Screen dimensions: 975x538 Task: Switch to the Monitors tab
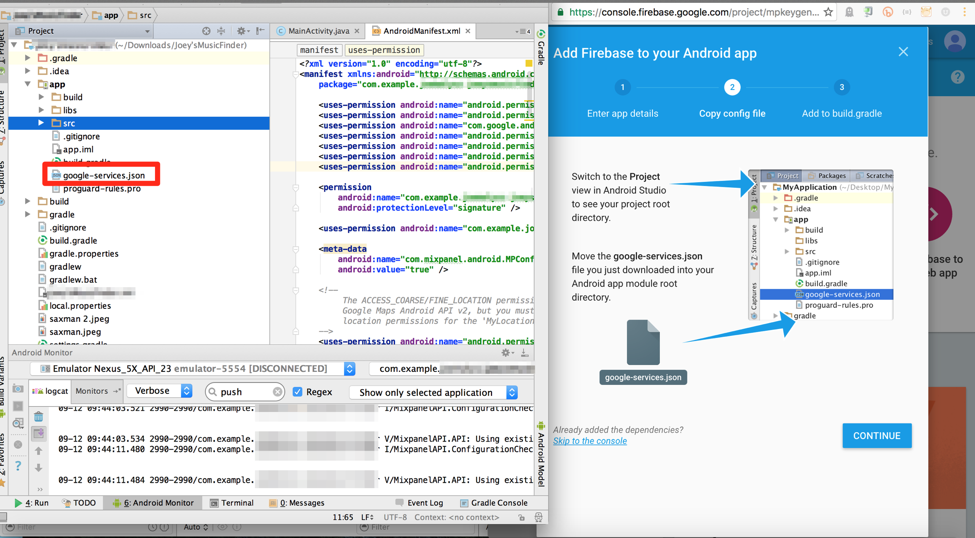point(92,392)
